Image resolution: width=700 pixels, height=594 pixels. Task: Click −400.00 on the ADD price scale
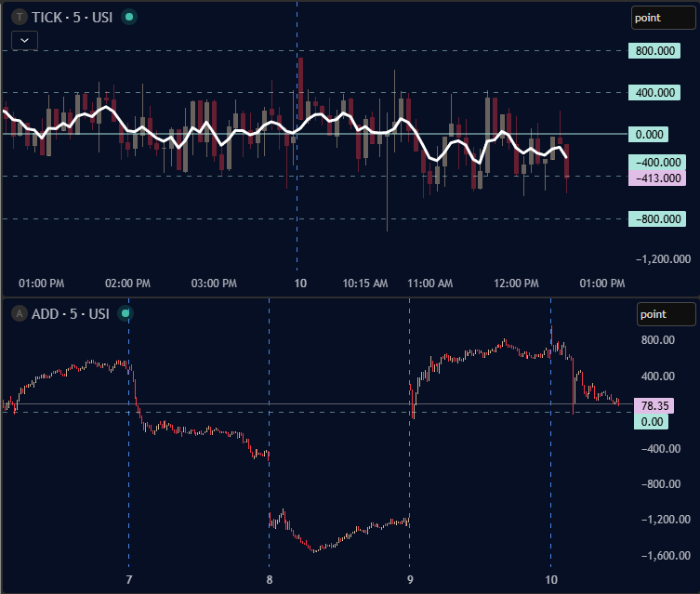click(x=661, y=449)
